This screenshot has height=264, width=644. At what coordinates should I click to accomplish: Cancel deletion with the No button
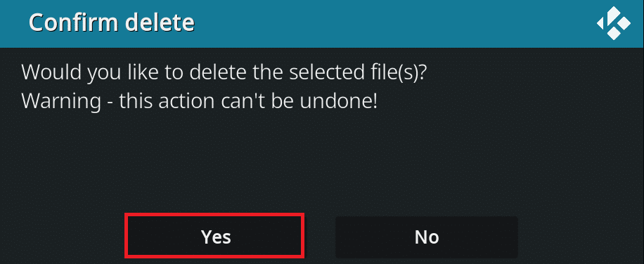tap(426, 237)
